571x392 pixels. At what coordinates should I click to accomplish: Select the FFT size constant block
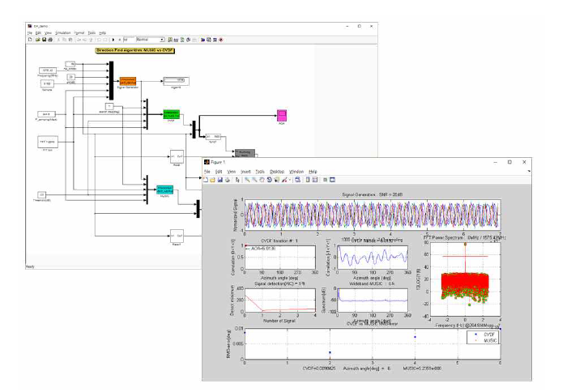(x=48, y=142)
